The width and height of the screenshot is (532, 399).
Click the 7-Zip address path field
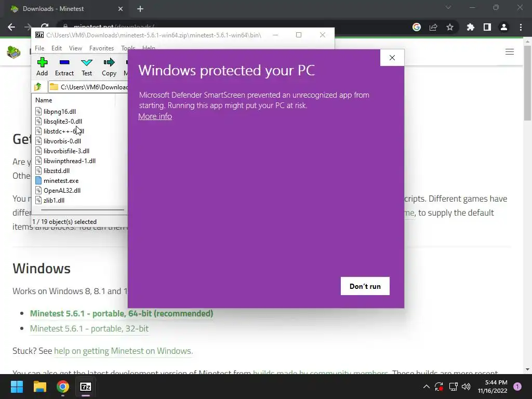pyautogui.click(x=88, y=87)
